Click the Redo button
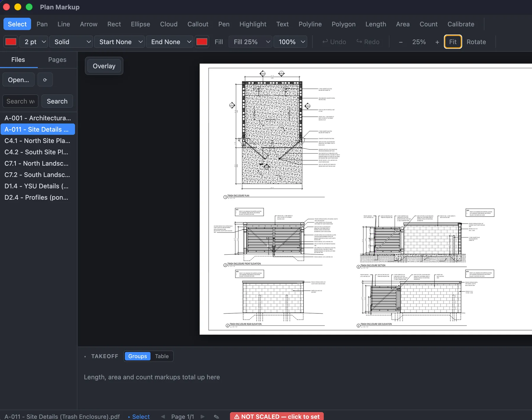 coord(368,42)
